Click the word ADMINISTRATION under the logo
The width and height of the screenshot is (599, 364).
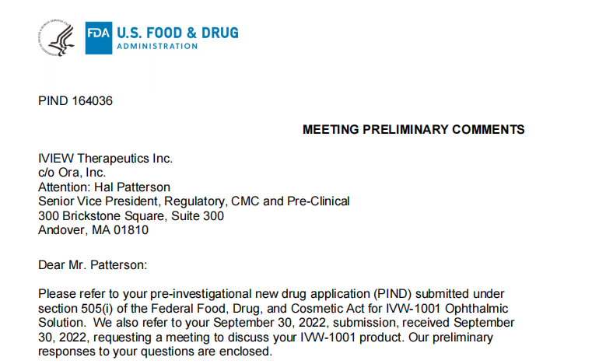point(157,46)
